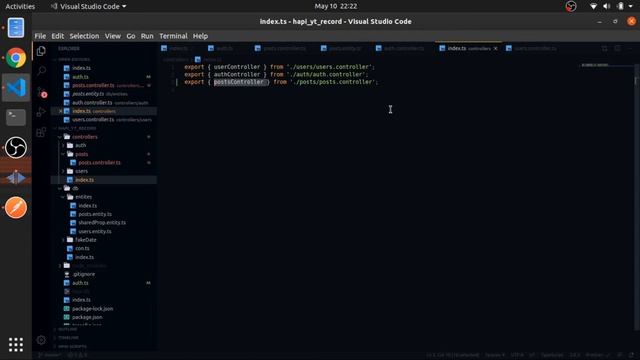Open posts.entity.ts in Open Editors
Viewport: 640px width, 360px height.
click(88, 94)
